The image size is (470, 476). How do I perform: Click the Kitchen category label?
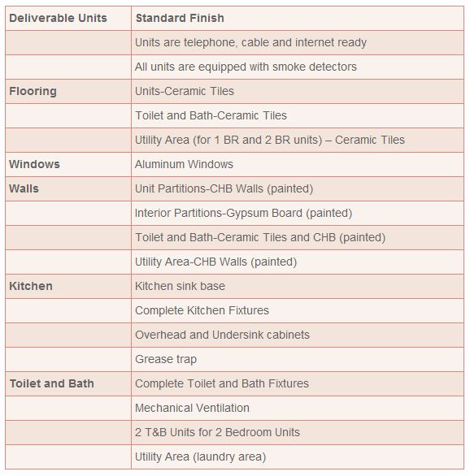(x=31, y=286)
